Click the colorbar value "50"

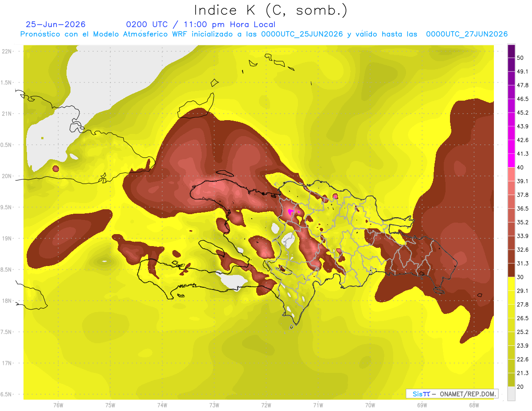pyautogui.click(x=520, y=58)
